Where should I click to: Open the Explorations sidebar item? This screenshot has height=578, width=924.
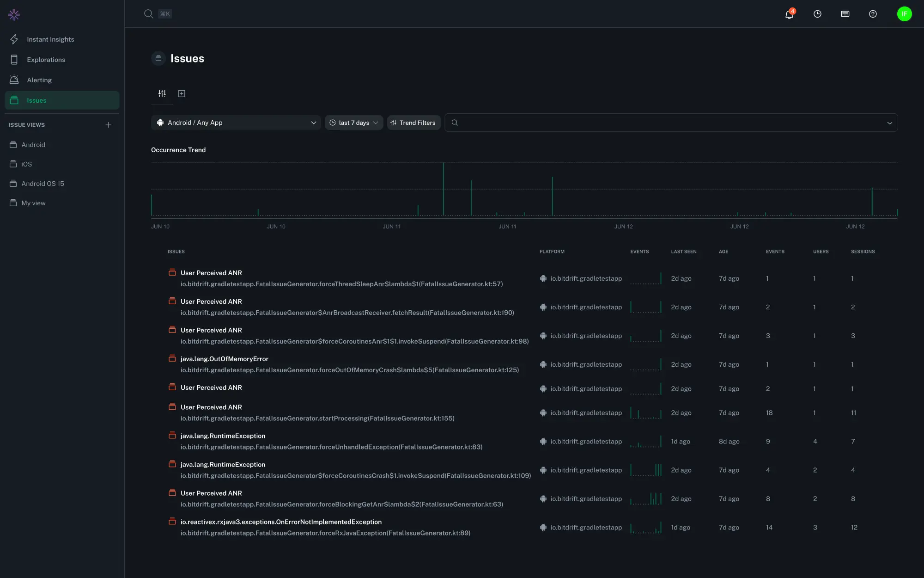(46, 60)
